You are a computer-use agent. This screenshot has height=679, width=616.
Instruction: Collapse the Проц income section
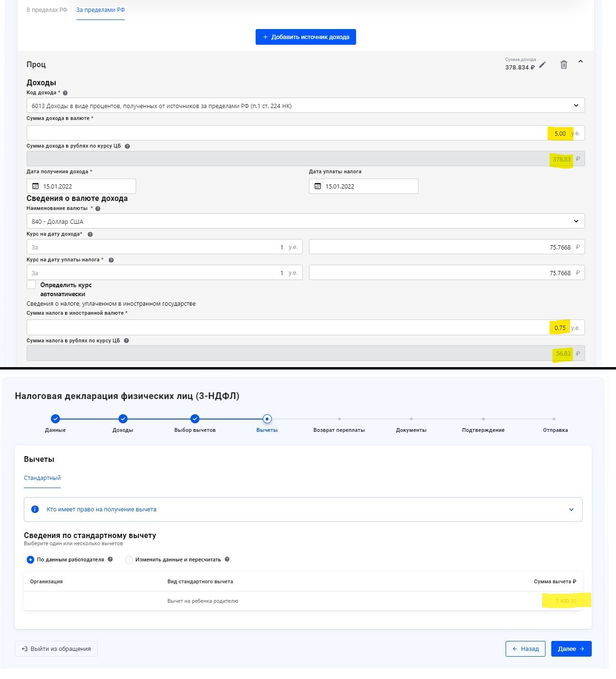pos(580,62)
